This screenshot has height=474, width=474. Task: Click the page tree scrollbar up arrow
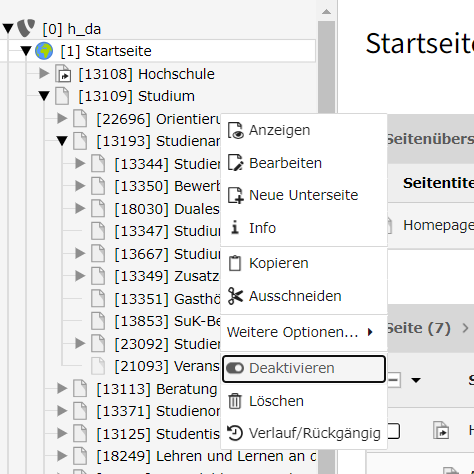click(326, 12)
